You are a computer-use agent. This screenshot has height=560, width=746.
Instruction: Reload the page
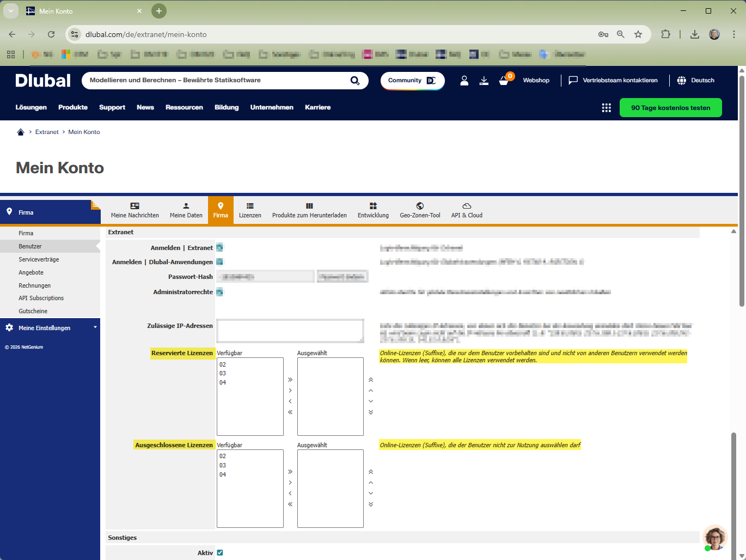51,34
